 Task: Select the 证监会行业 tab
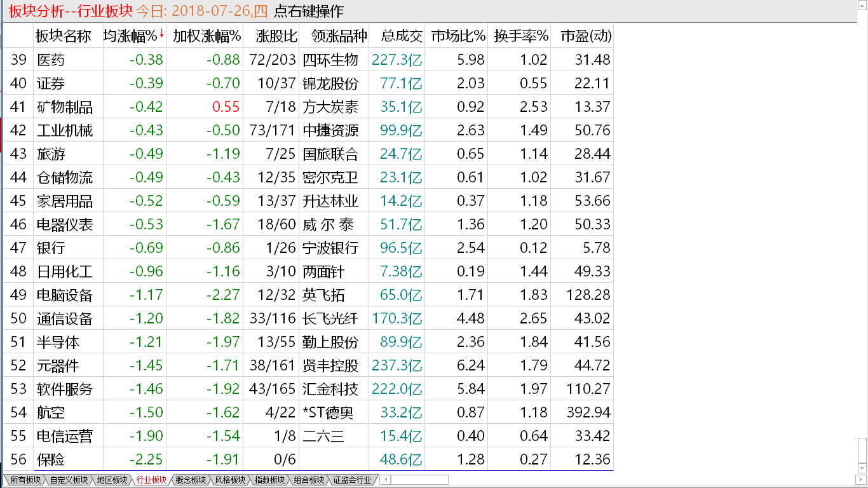coord(351,480)
